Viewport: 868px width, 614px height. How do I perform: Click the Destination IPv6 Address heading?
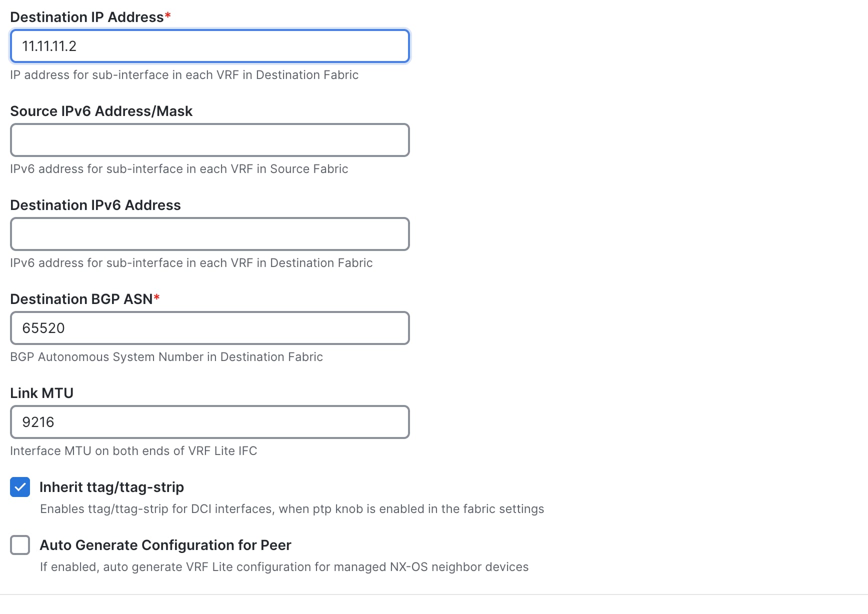(x=95, y=205)
